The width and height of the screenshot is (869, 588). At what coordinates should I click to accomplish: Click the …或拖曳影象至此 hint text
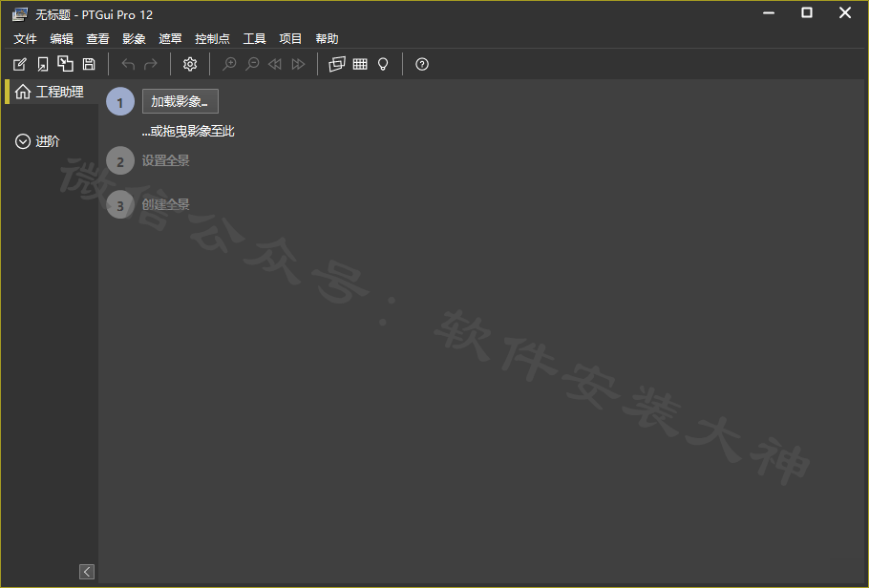click(x=188, y=132)
